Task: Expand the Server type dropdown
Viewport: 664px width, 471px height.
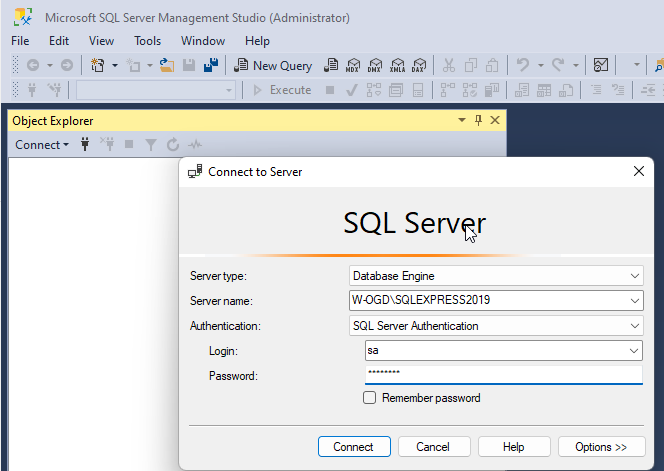Action: tap(635, 276)
